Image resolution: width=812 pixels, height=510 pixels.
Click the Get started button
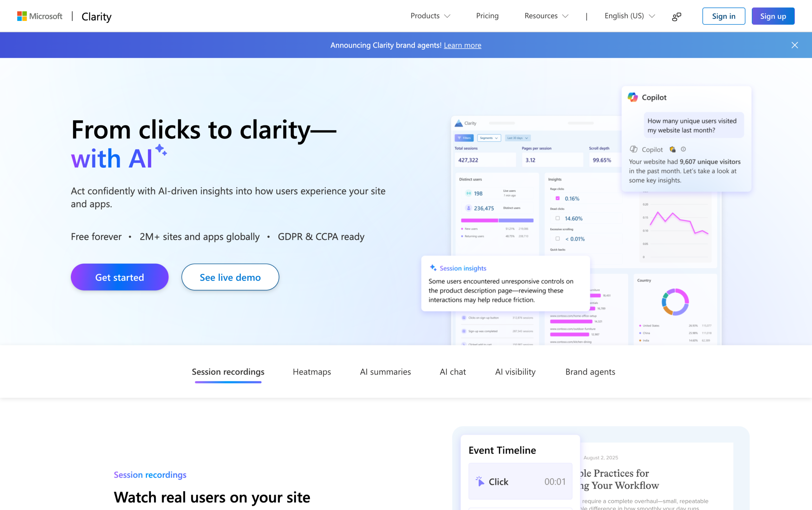(x=120, y=277)
